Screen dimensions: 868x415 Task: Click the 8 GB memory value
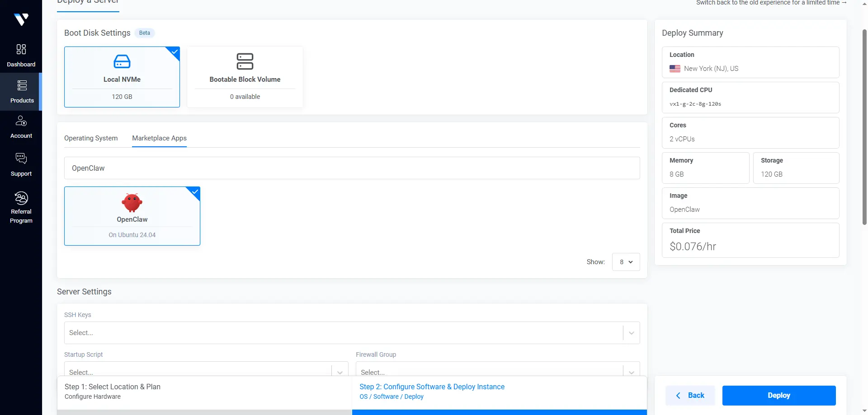tap(677, 174)
